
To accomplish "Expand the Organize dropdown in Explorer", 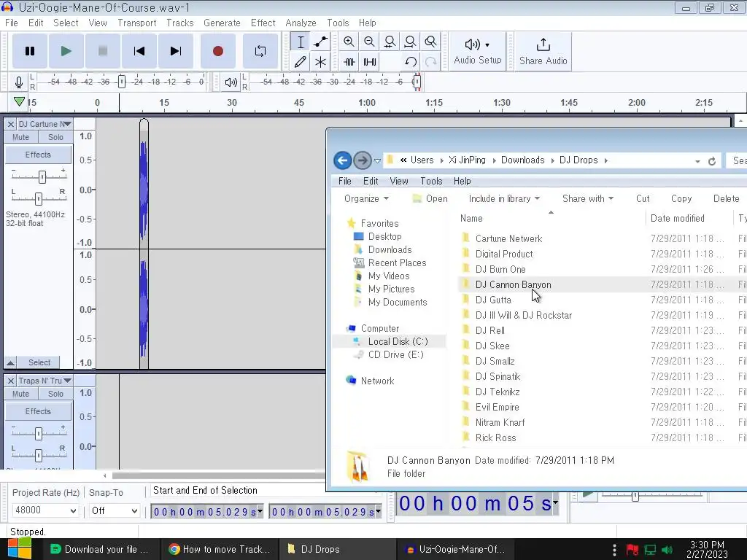I will point(366,198).
